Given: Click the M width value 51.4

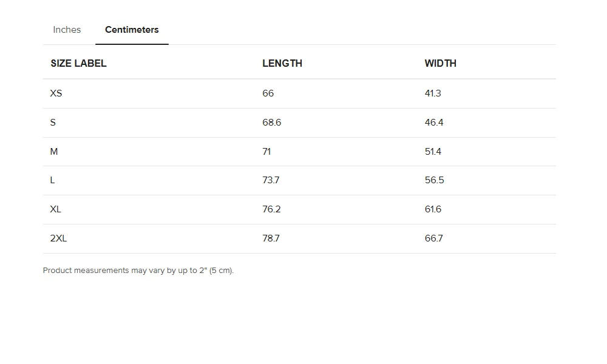Looking at the screenshot, I should [433, 152].
